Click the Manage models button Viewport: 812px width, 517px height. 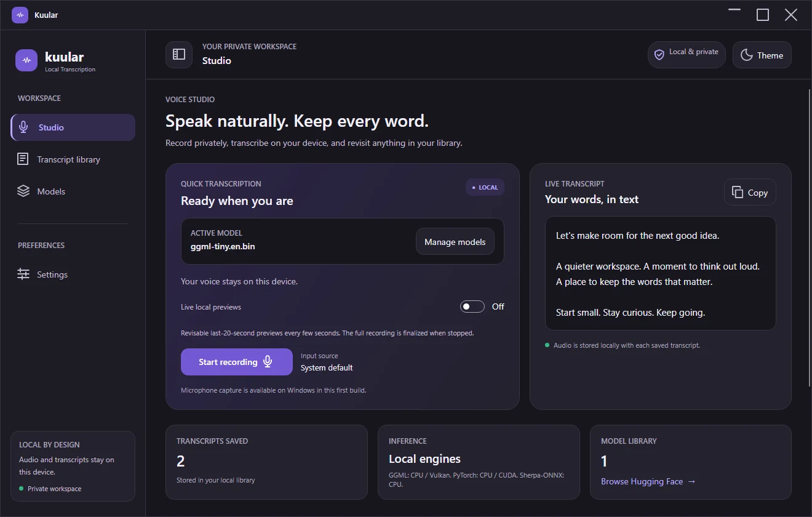pyautogui.click(x=455, y=242)
